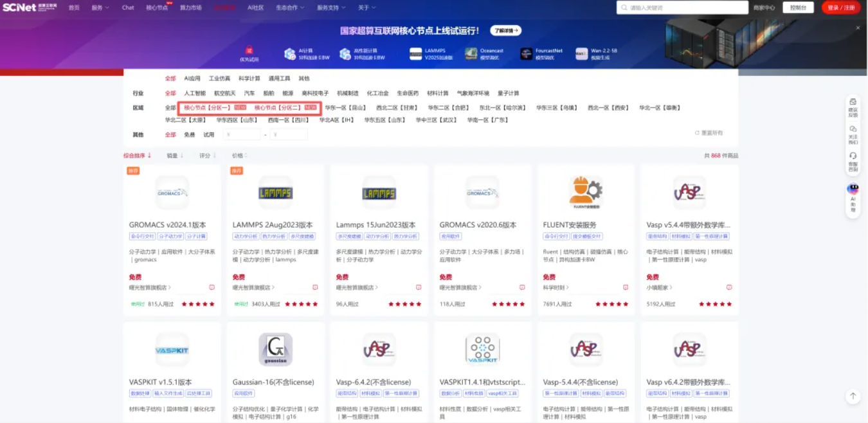Click the 客服咨询 headset icon

click(853, 156)
